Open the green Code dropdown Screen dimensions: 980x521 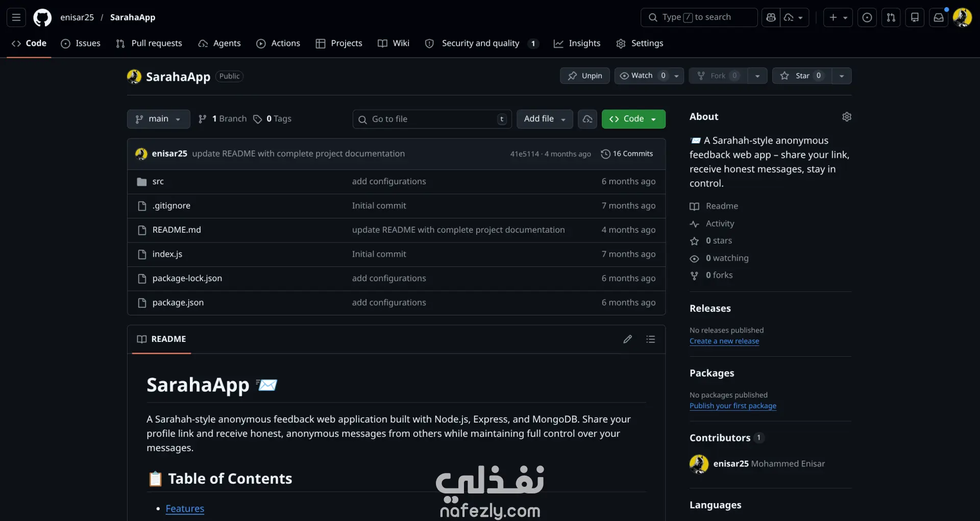click(633, 119)
